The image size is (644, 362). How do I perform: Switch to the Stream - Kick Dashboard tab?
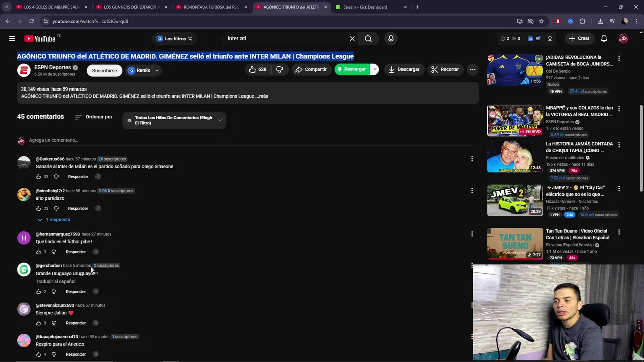(x=370, y=7)
